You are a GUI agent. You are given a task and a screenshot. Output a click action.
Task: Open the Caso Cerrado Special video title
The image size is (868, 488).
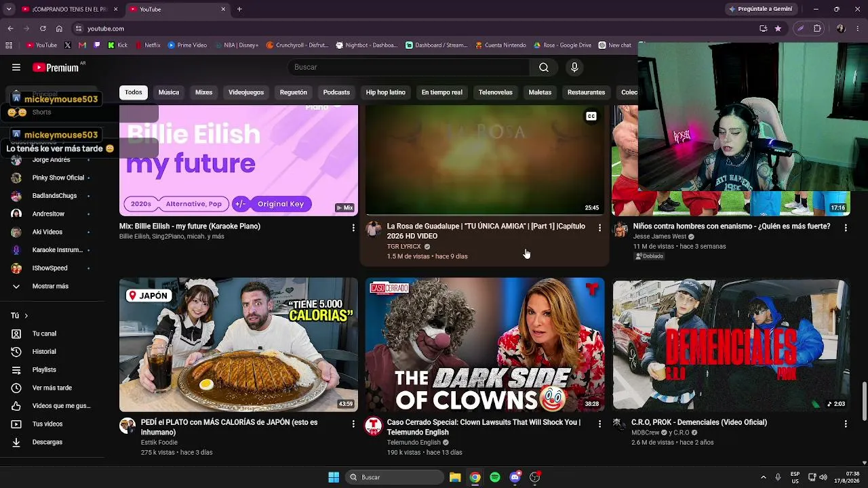(484, 427)
